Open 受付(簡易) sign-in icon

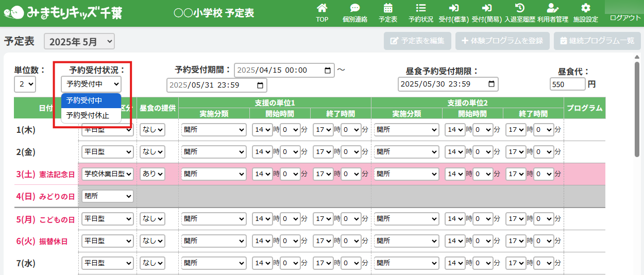486,9
